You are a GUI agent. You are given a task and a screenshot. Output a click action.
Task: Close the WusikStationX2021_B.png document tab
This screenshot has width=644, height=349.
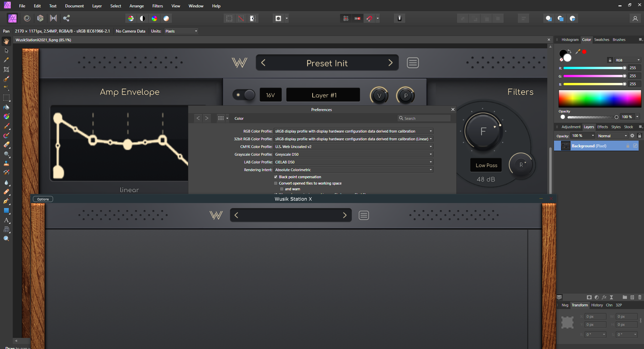[x=549, y=40]
